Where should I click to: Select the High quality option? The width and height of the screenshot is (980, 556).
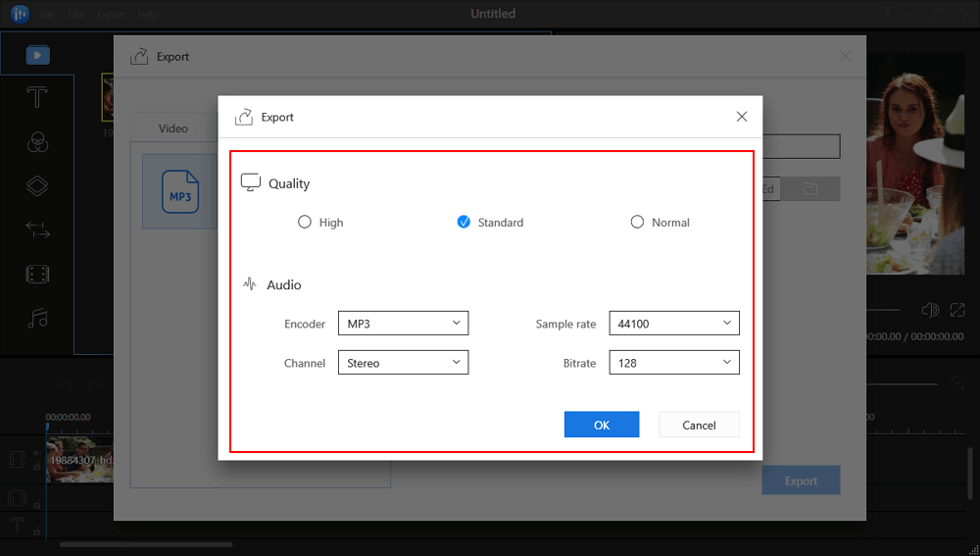click(x=305, y=223)
